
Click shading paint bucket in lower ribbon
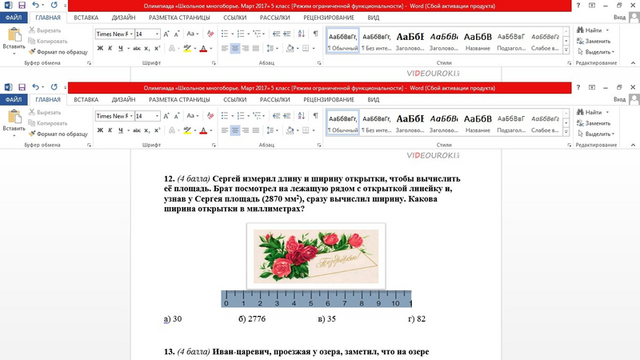(x=290, y=130)
